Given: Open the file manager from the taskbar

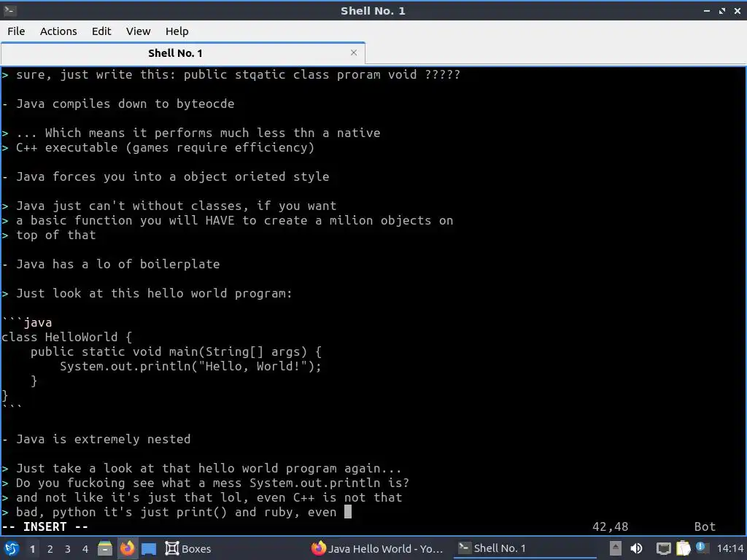Looking at the screenshot, I should point(105,548).
